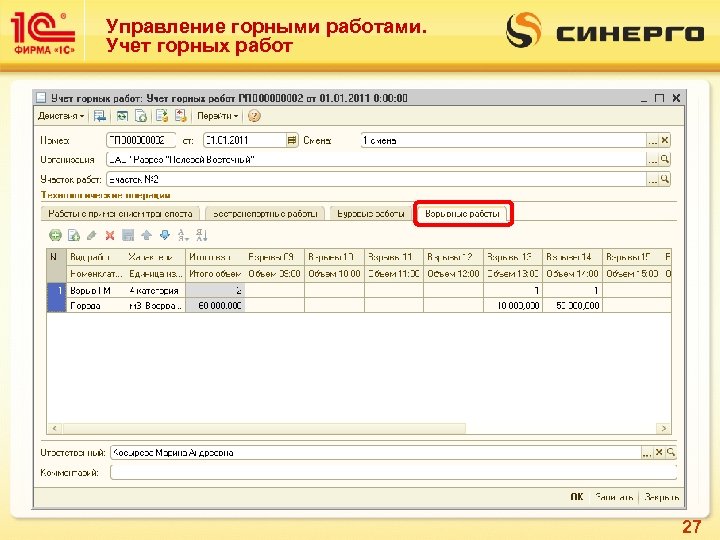
Task: Edit current row with pencil icon
Action: (x=91, y=236)
